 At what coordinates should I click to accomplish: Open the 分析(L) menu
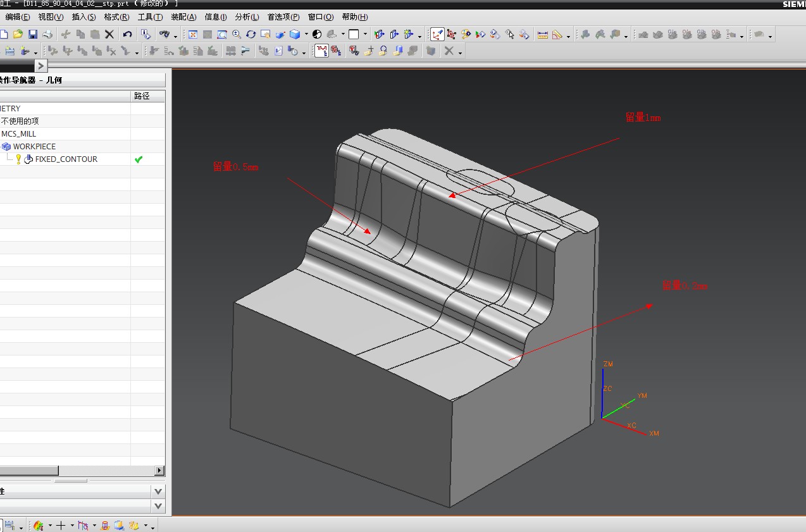pos(247,17)
